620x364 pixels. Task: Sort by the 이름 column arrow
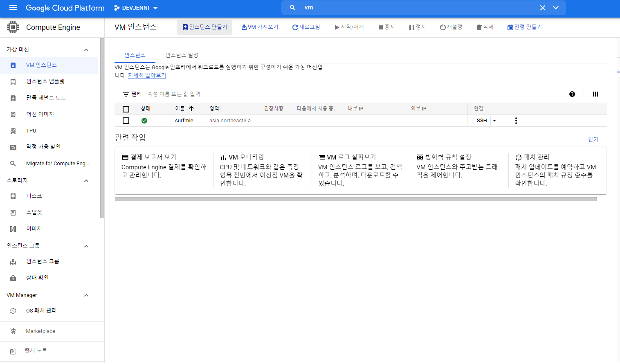pyautogui.click(x=191, y=108)
